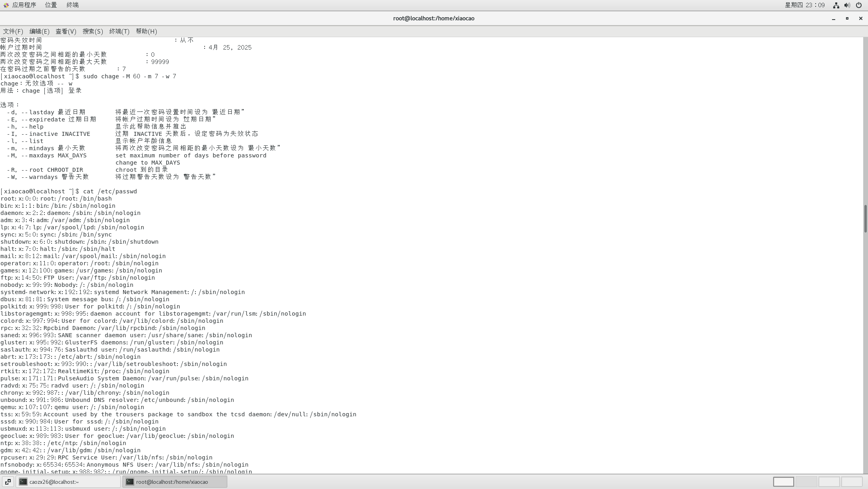The height and width of the screenshot is (489, 868).
Task: Open the 终端(T) menu in terminal window
Action: pyautogui.click(x=119, y=31)
